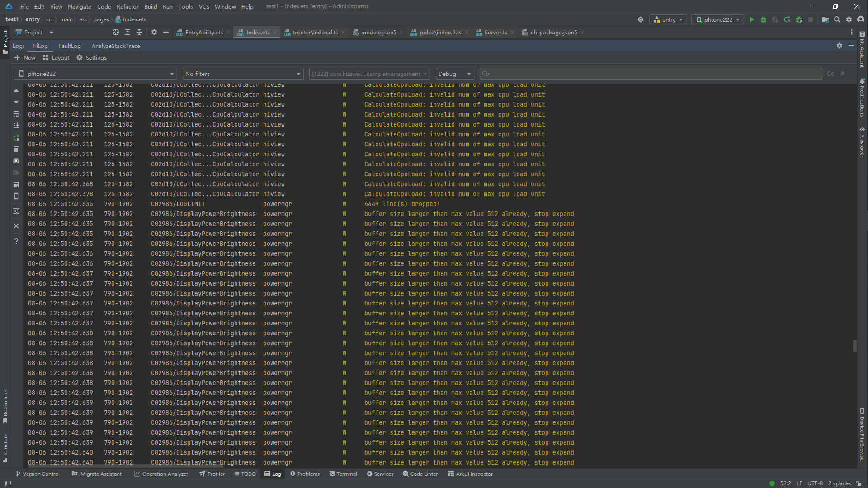
Task: Show more editor tabs options
Action: (x=852, y=32)
